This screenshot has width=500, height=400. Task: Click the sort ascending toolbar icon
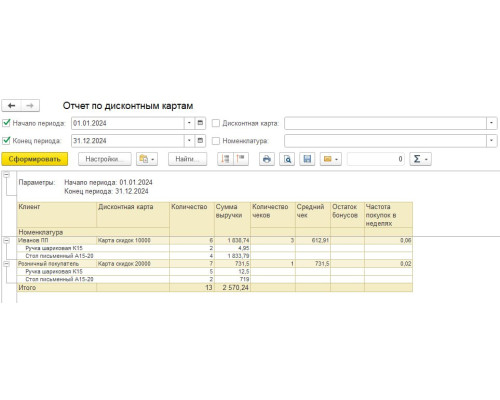pyautogui.click(x=225, y=159)
